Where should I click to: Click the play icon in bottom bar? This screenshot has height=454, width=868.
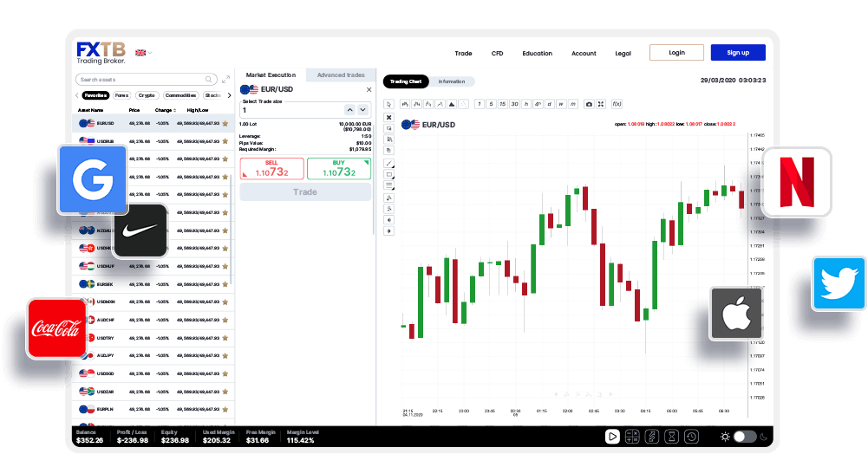612,437
